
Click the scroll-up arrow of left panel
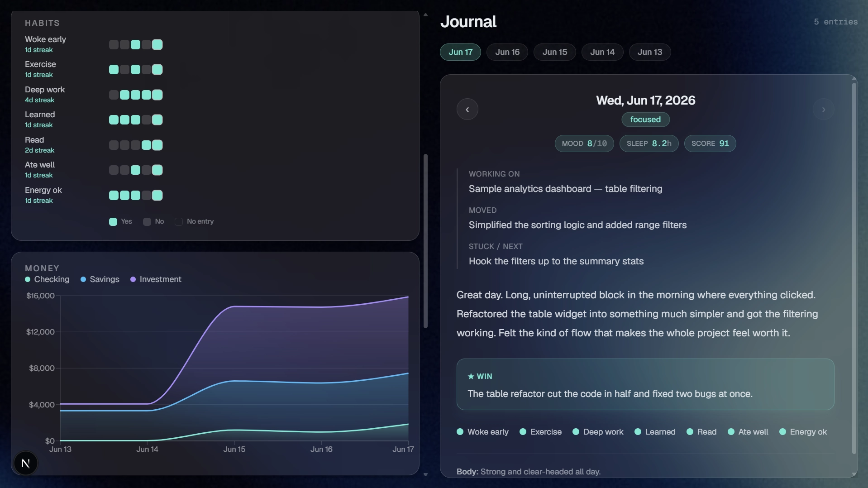click(x=425, y=15)
